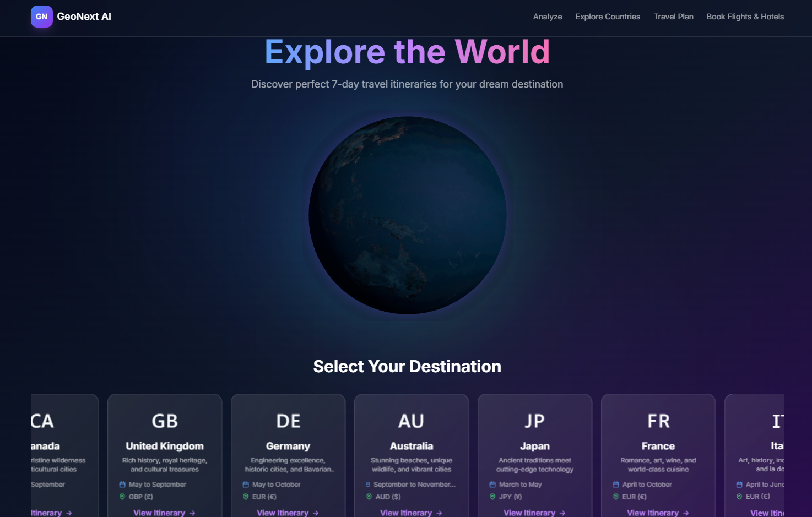
Task: Click the arrow after Australia's View Itinerary
Action: (x=439, y=513)
